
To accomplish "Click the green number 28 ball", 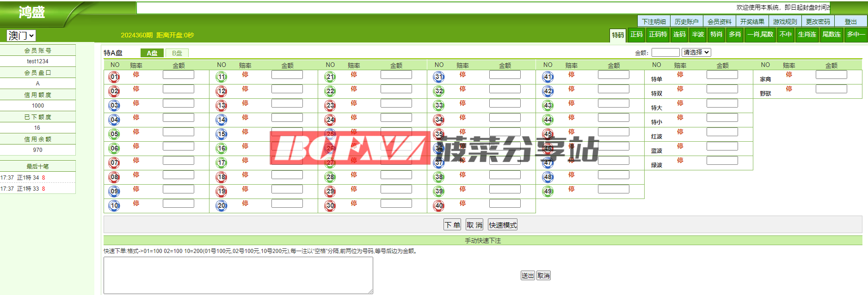I will click(330, 177).
